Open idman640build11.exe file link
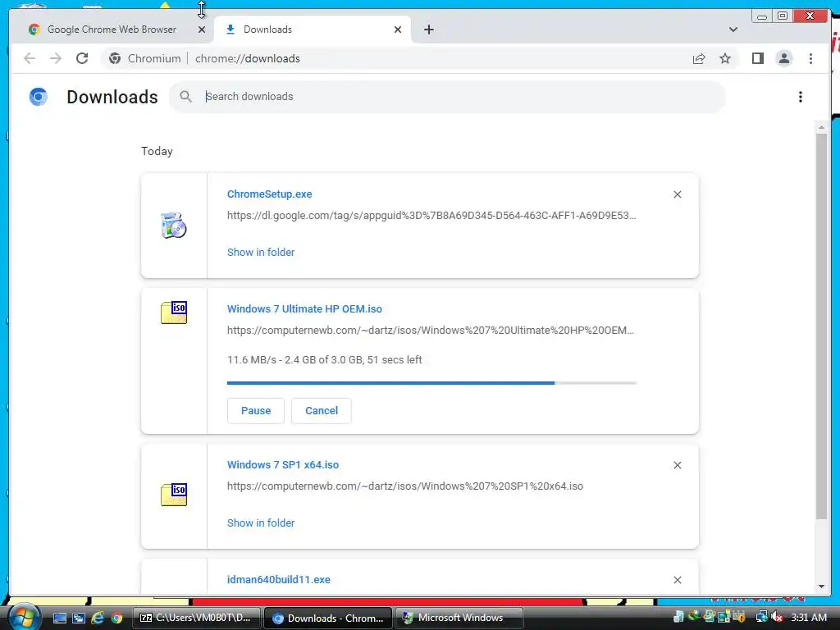840x630 pixels. (x=279, y=580)
